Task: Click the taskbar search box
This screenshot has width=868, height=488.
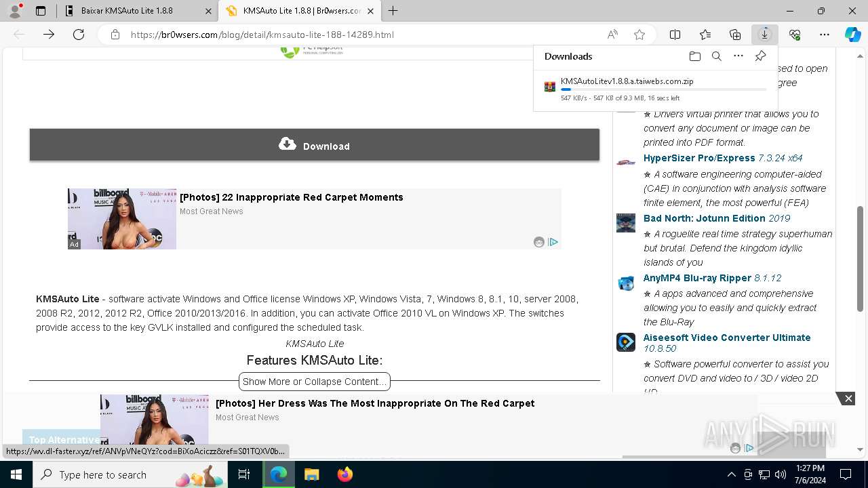Action: 130,474
